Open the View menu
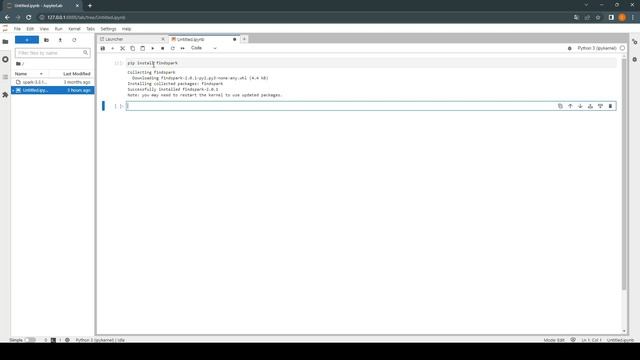This screenshot has height=360, width=640. [44, 29]
